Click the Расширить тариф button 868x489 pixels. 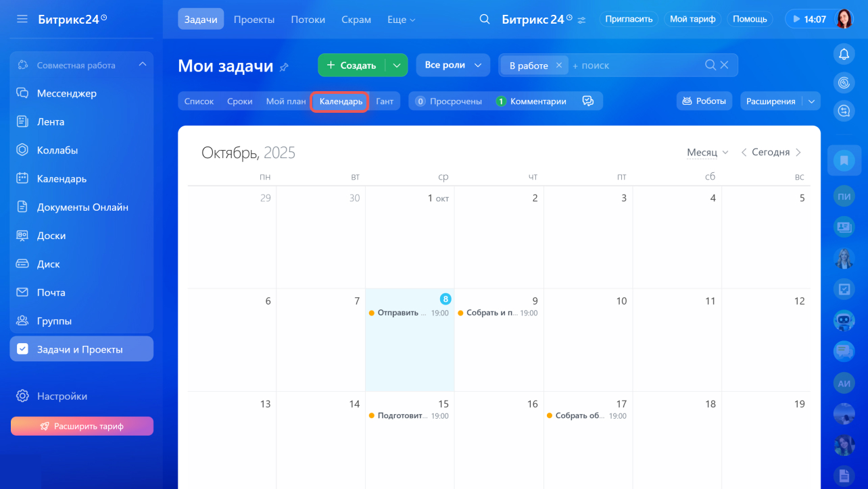[x=82, y=426]
